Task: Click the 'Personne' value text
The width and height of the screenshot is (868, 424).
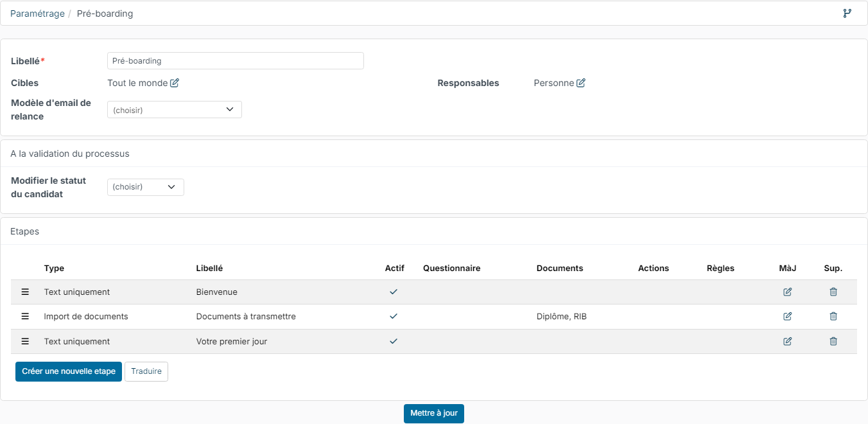Action: (553, 83)
